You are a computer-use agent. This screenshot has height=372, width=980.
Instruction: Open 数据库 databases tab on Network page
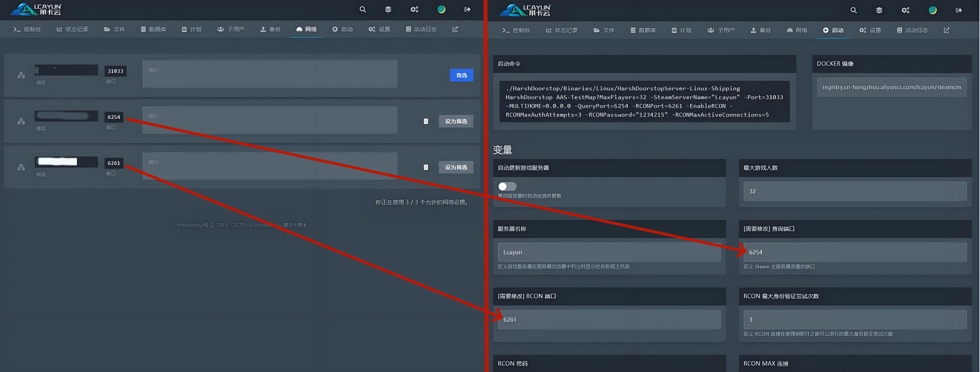pos(153,29)
